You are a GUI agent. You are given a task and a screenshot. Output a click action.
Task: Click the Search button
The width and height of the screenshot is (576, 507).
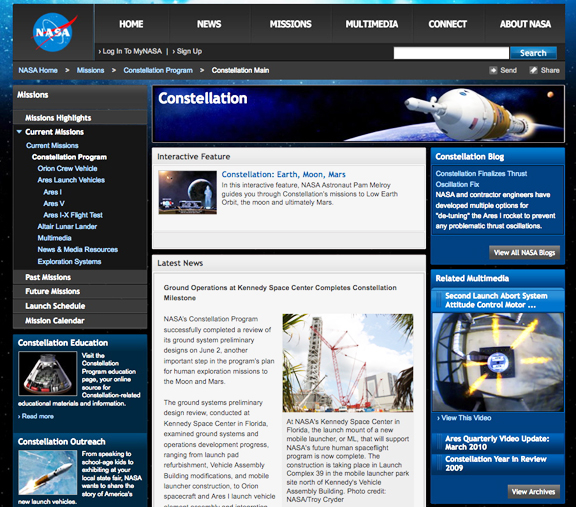[533, 53]
